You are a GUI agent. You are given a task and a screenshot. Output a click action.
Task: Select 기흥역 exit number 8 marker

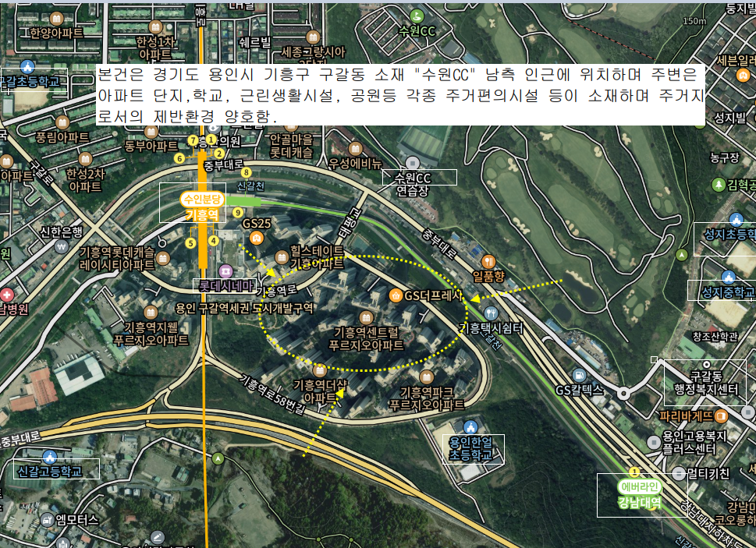247,172
